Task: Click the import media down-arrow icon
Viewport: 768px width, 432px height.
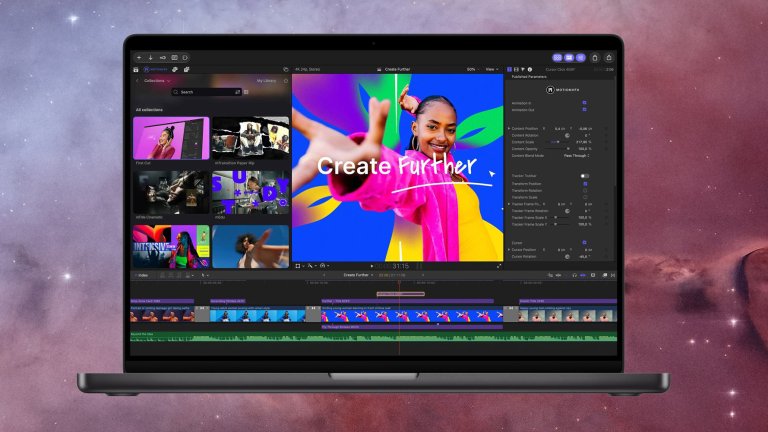Action: point(150,58)
